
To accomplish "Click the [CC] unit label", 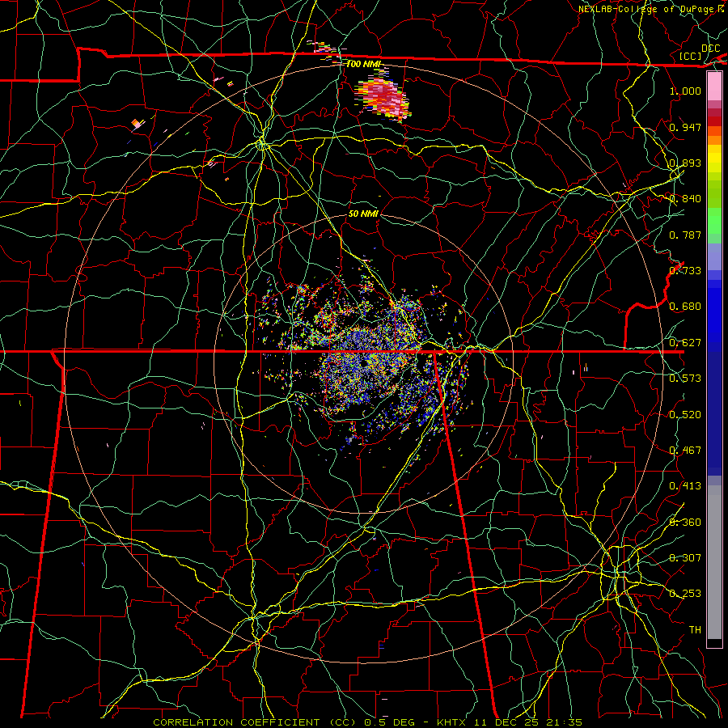I will click(690, 56).
